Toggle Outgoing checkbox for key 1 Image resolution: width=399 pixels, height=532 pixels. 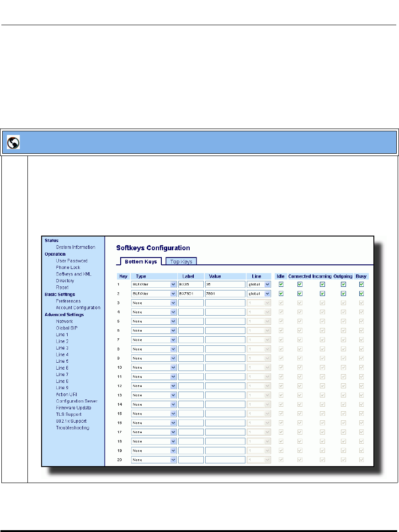coord(343,285)
